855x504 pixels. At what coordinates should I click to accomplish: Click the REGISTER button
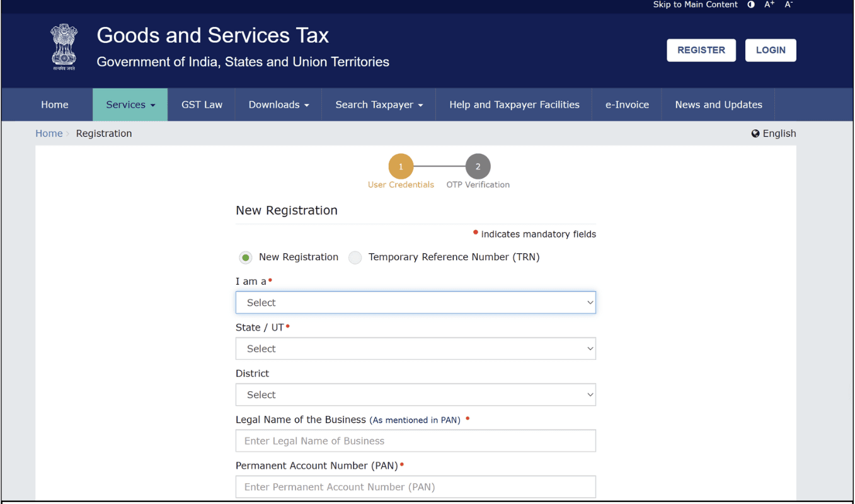(x=701, y=50)
